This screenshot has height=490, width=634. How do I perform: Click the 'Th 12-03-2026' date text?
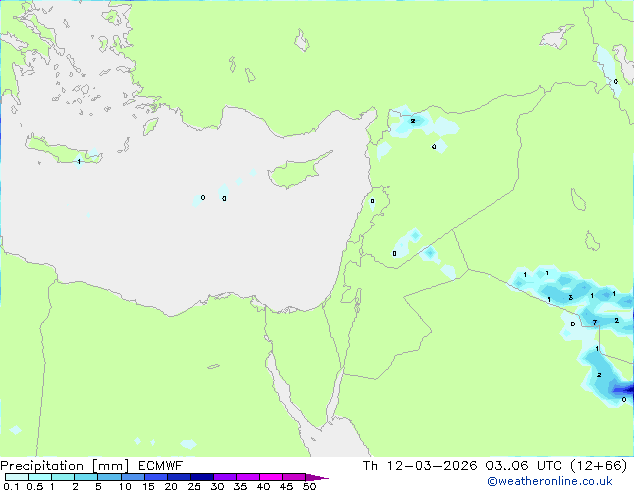420,466
